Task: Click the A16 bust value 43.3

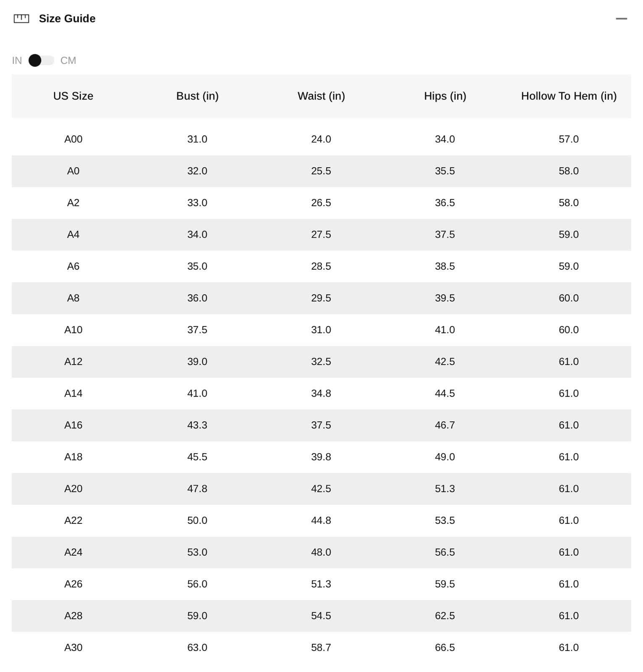Action: (x=197, y=425)
